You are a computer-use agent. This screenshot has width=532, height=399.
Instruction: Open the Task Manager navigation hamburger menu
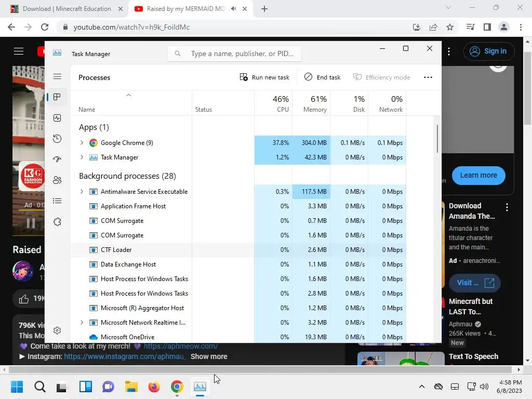click(x=57, y=77)
